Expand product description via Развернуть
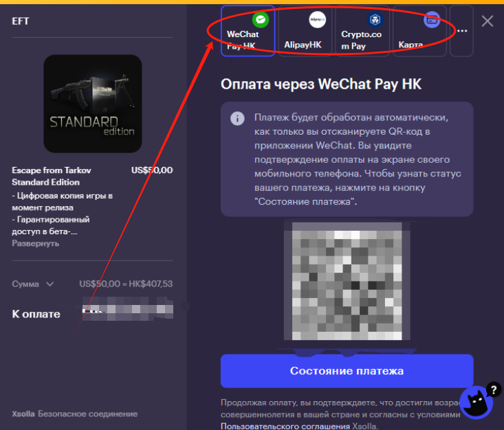Viewport: 504px width, 430px height. (x=35, y=243)
